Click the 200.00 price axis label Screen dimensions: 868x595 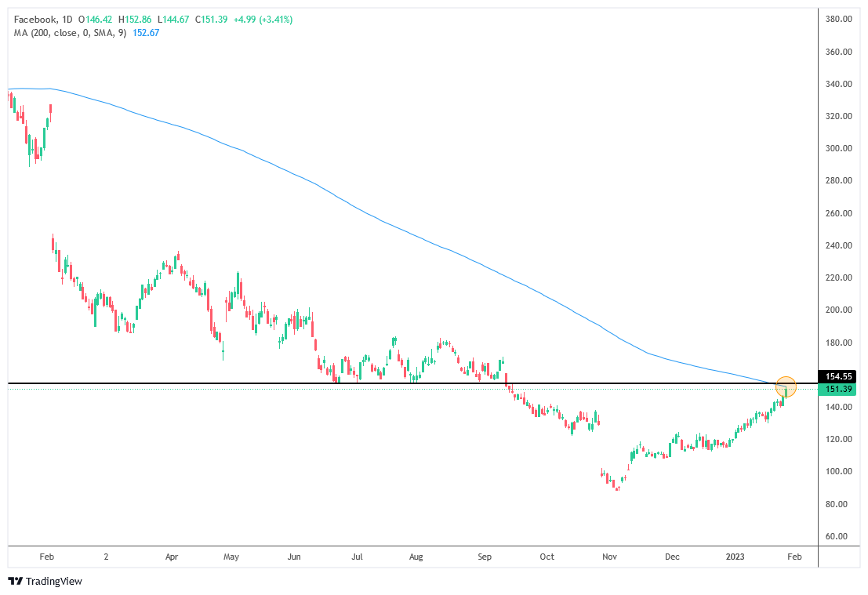click(839, 310)
